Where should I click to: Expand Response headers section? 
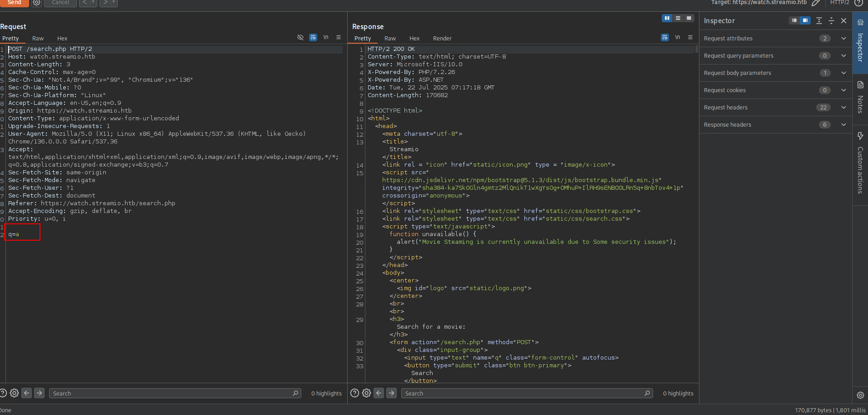point(775,125)
